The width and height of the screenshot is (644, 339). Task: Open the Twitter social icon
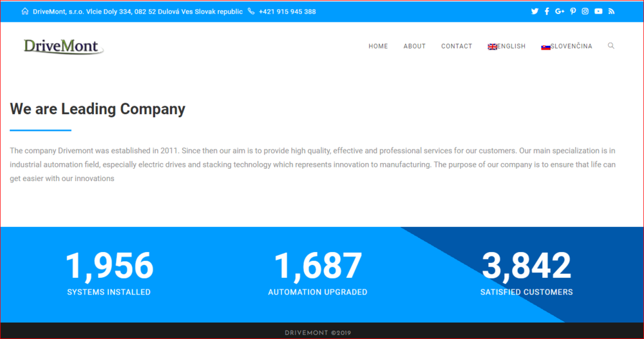535,12
